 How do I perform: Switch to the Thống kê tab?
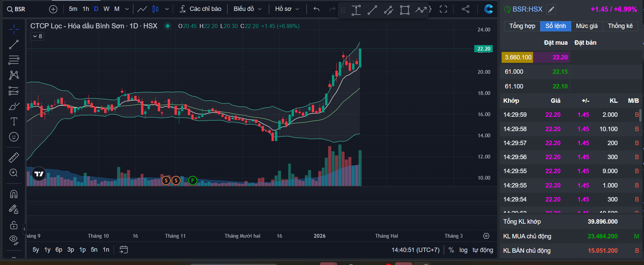coord(620,26)
